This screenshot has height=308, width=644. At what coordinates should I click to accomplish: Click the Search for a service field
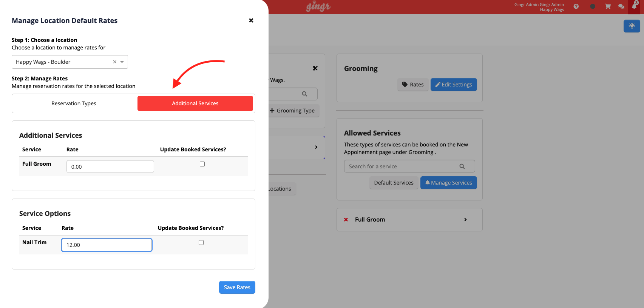point(409,166)
